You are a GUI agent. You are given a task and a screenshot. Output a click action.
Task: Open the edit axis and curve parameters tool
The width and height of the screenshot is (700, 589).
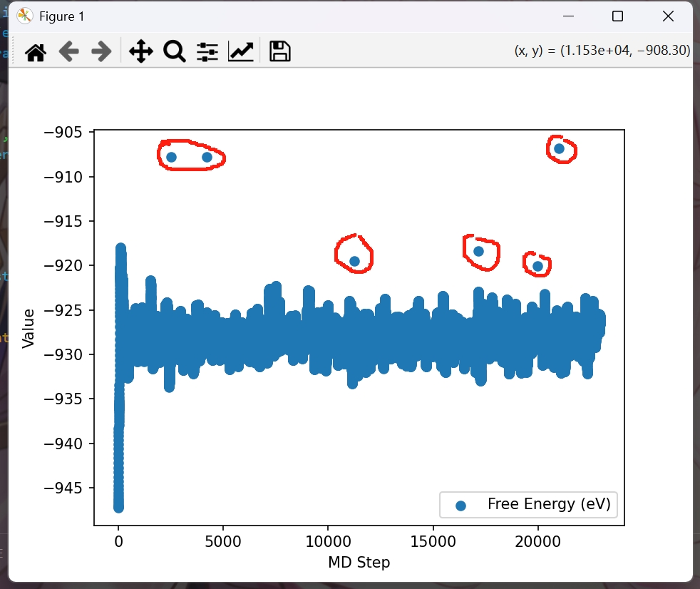point(241,51)
